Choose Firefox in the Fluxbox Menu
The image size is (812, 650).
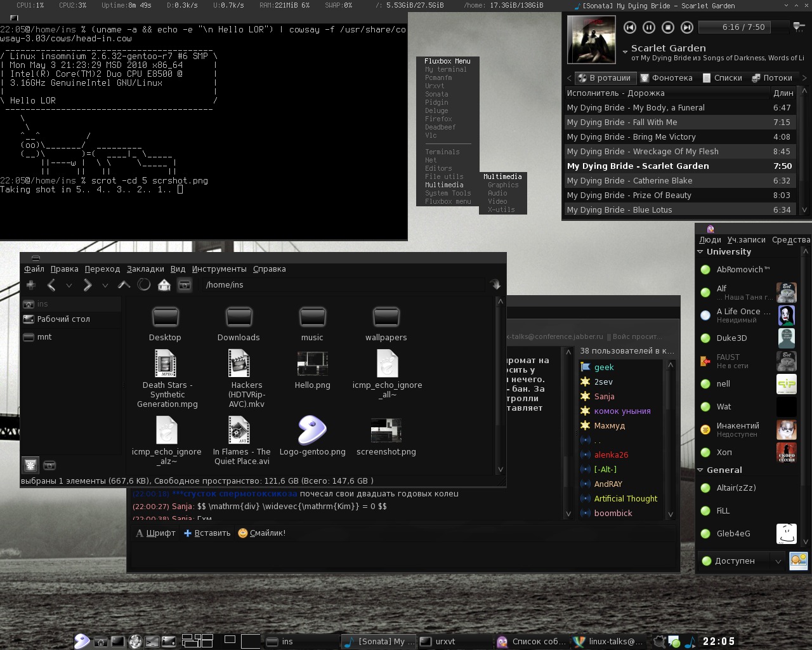(x=438, y=119)
